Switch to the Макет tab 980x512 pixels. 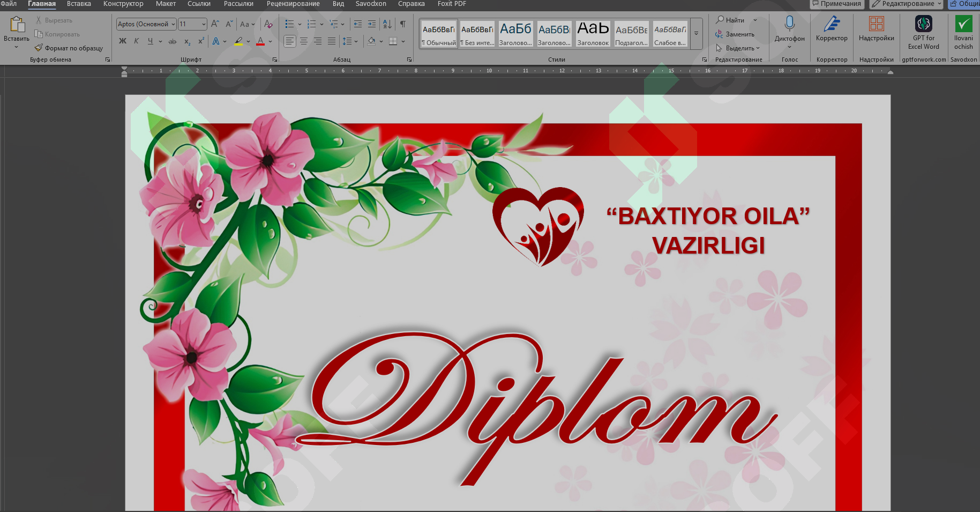(x=166, y=4)
